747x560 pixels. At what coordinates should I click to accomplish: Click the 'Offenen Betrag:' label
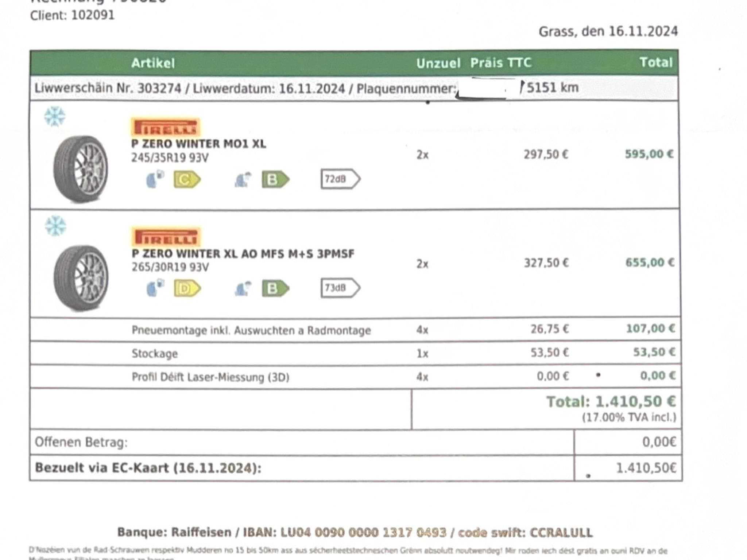[81, 442]
